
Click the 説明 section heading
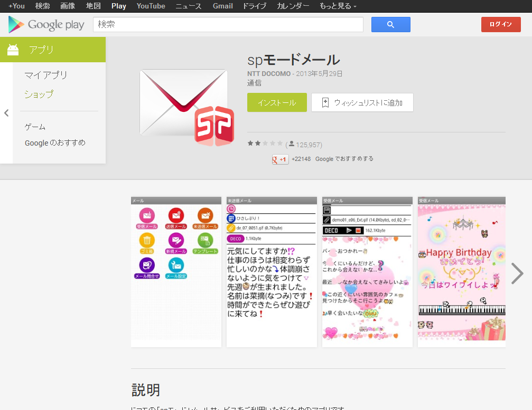point(146,389)
